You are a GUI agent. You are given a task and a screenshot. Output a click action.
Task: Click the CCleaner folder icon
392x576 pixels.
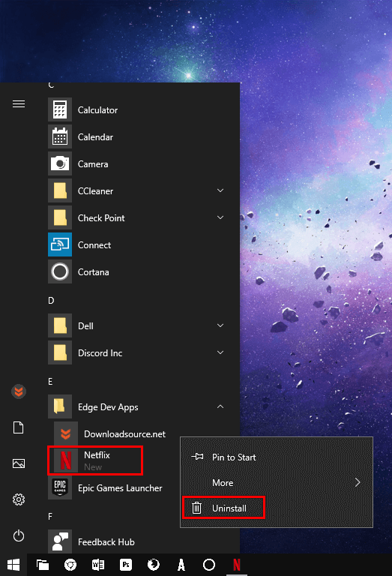60,191
